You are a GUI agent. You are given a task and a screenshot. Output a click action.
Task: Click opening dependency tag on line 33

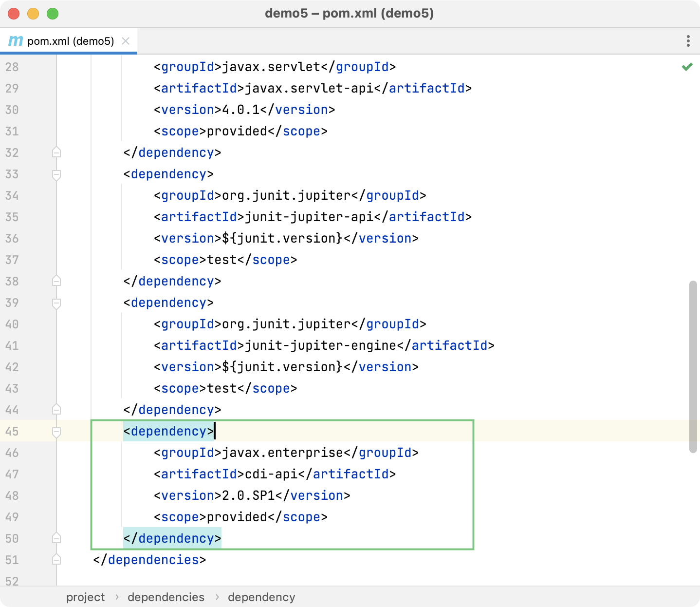click(x=168, y=174)
